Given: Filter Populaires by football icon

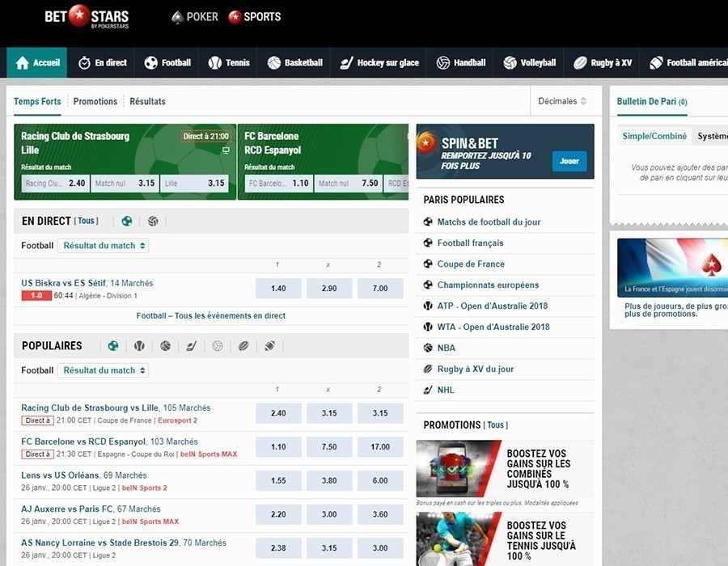Looking at the screenshot, I should (x=112, y=346).
